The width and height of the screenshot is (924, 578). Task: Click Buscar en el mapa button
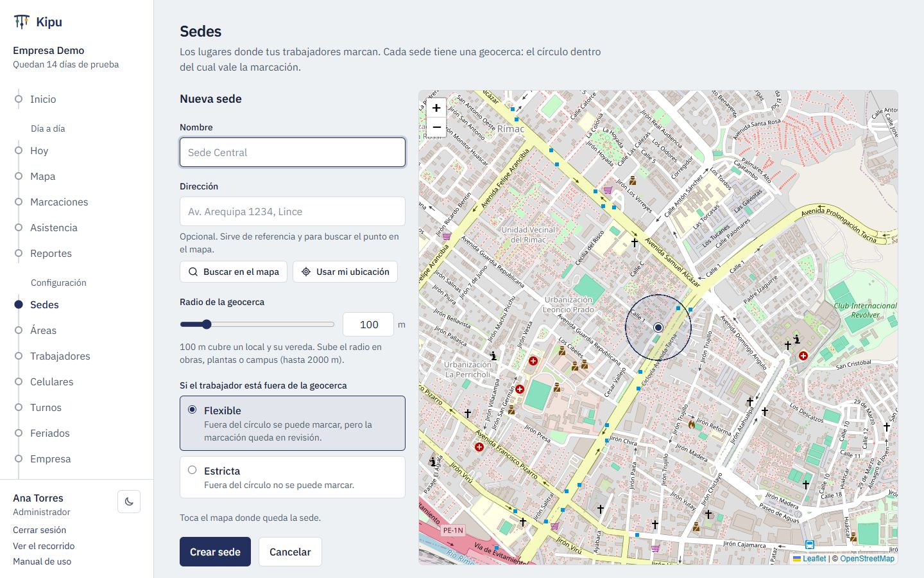tap(234, 272)
